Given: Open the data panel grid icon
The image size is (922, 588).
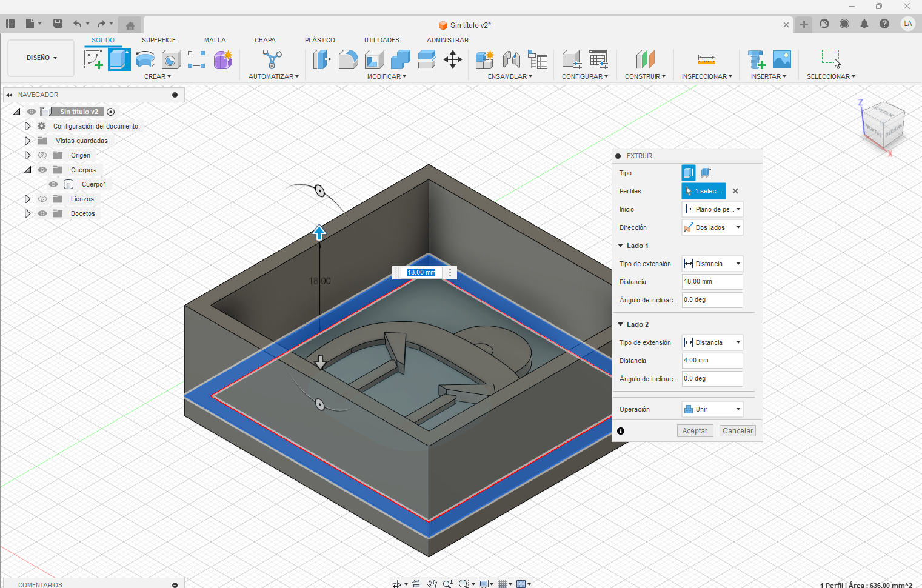Looking at the screenshot, I should pos(10,24).
